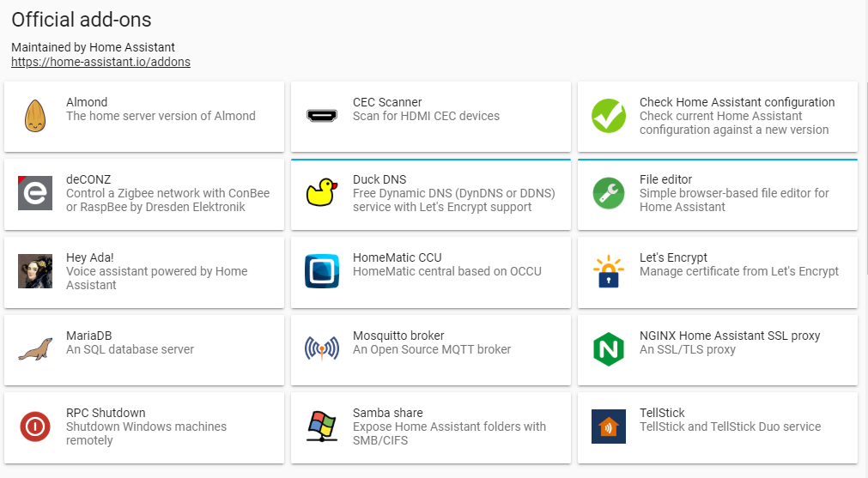Click the TellStick orange house icon

[x=609, y=427]
